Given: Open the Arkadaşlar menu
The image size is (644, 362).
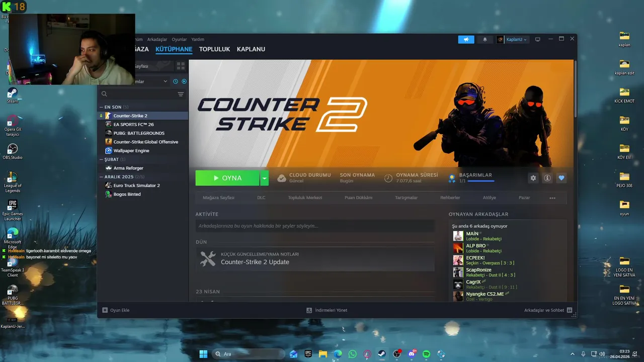Looking at the screenshot, I should pos(157,39).
